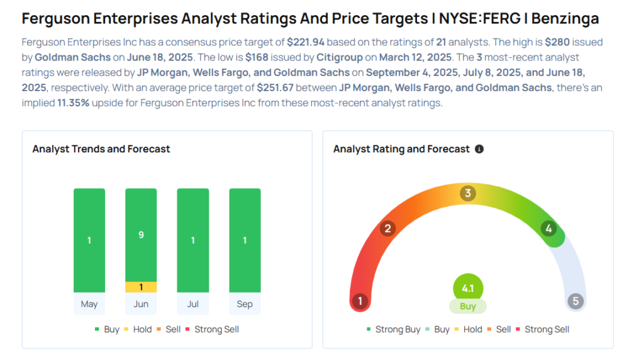This screenshot has width=644, height=356.
Task: Click the green 4.1 rating circle
Action: 467,288
